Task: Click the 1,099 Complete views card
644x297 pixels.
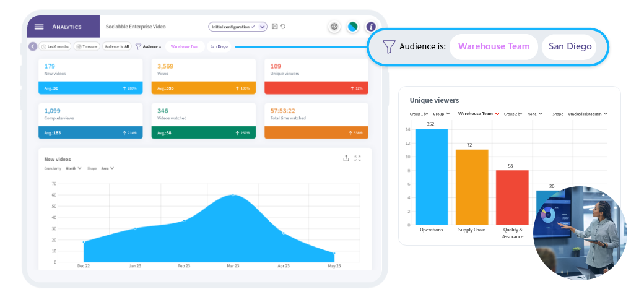Action: pyautogui.click(x=90, y=121)
